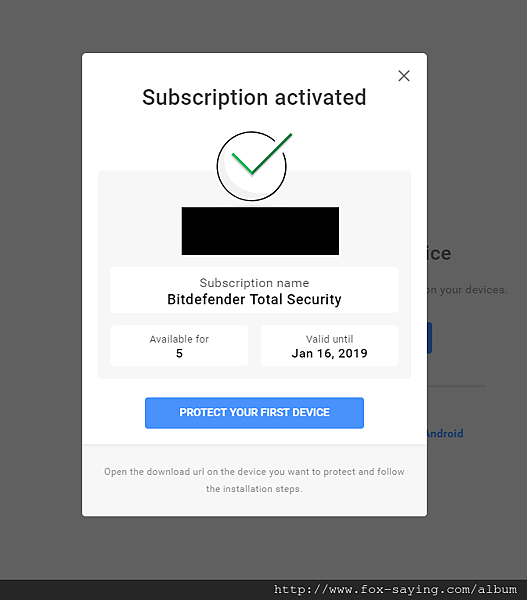Viewport: 527px width, 600px height.
Task: Click the green checkmark success icon
Action: 254,166
